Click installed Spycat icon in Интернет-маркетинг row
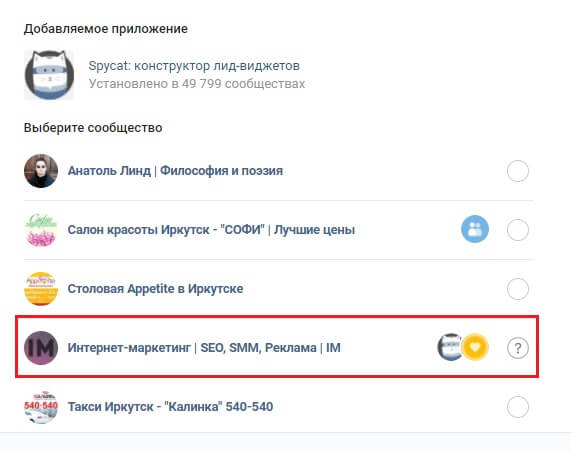Viewport: 571px width, 451px height. (449, 347)
